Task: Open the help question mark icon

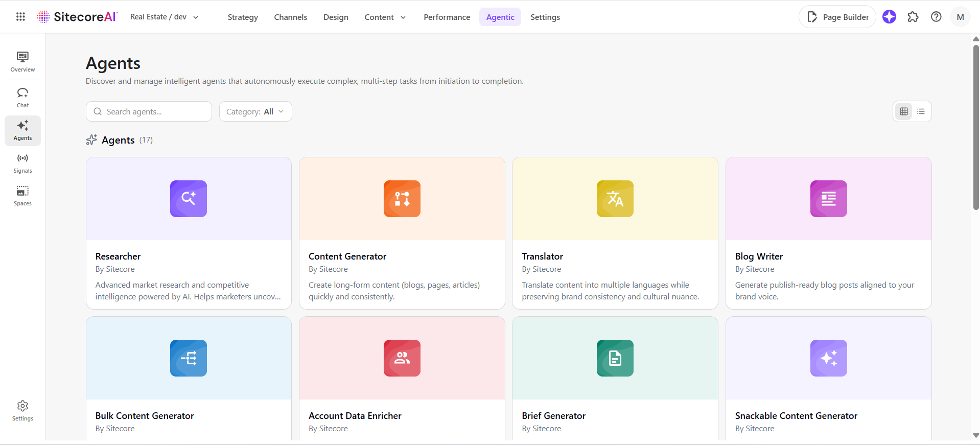Action: tap(936, 17)
